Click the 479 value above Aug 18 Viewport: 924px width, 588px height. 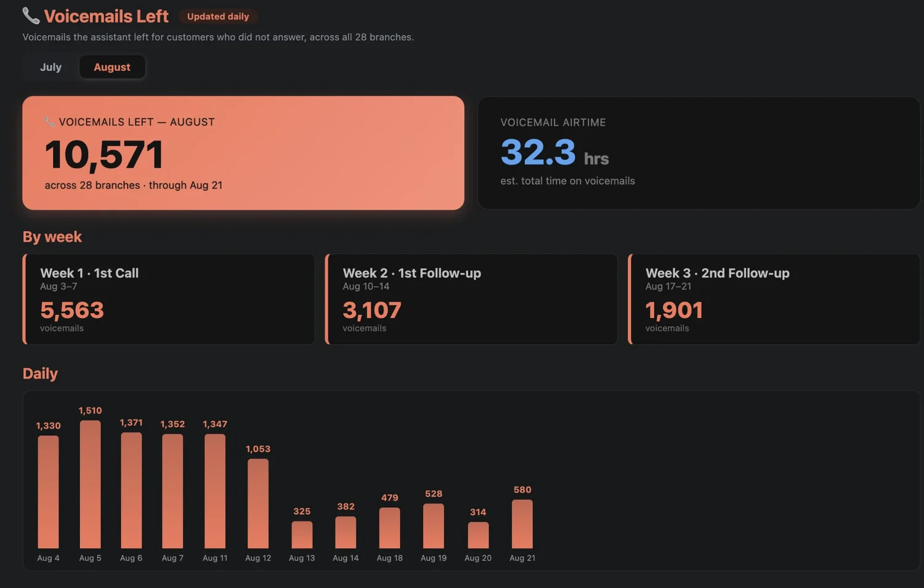click(x=389, y=498)
